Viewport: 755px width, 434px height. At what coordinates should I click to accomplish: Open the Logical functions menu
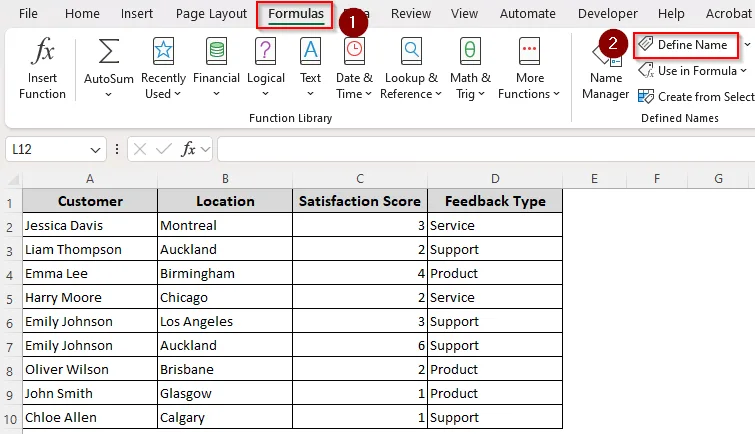point(265,67)
